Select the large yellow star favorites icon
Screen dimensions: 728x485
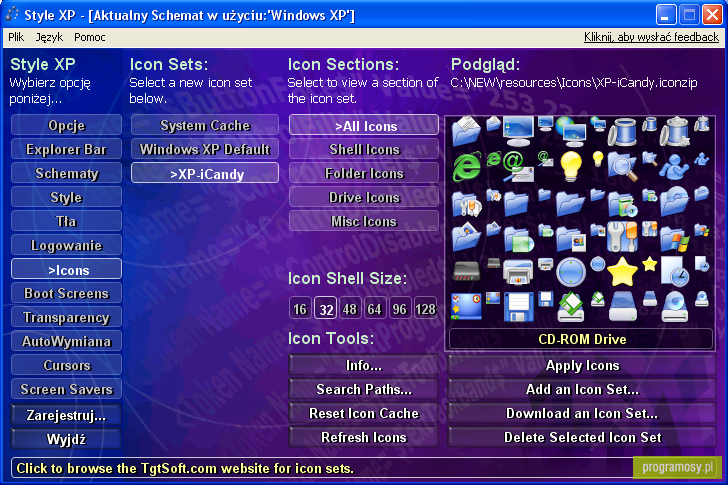(x=623, y=272)
